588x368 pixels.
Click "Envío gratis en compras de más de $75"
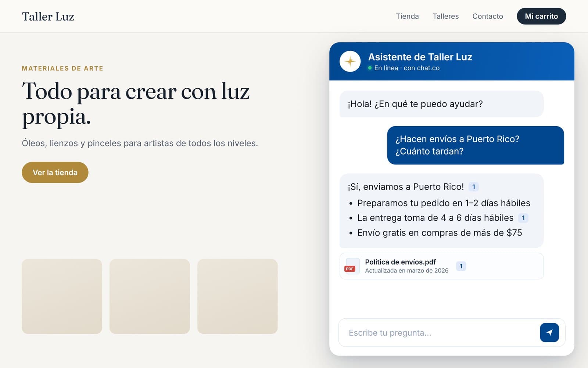(x=440, y=233)
